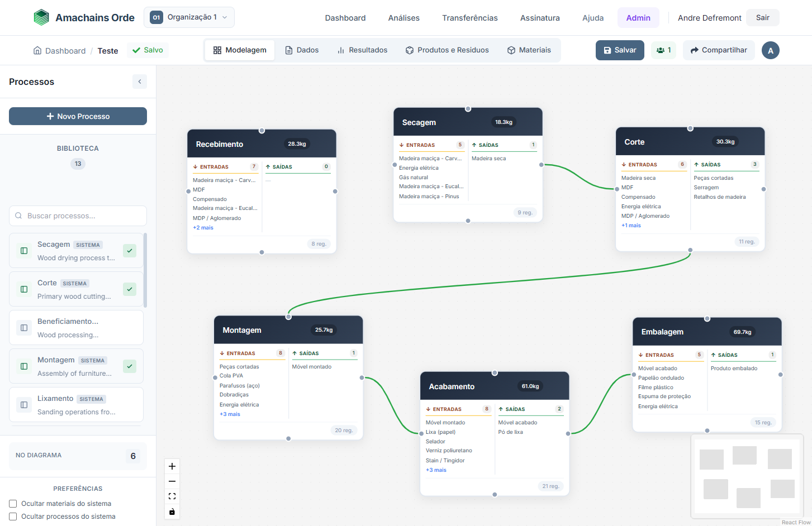Click the Acabamento node title

click(452, 386)
